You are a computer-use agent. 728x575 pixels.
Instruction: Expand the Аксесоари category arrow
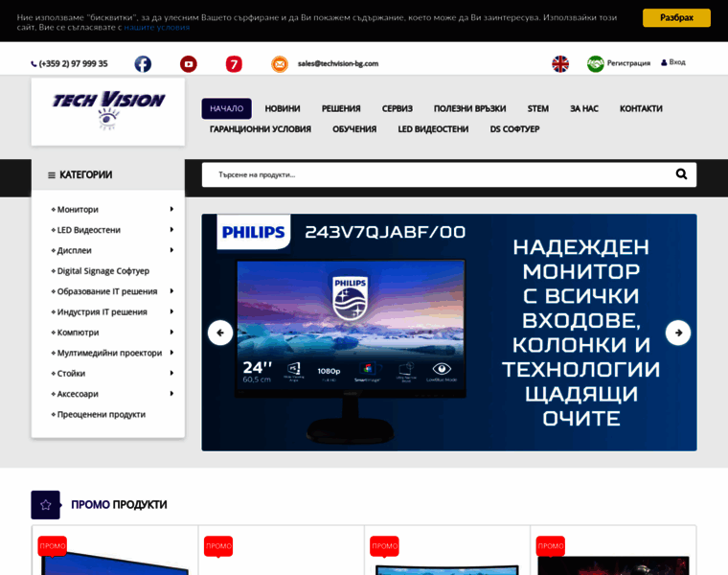(x=171, y=394)
